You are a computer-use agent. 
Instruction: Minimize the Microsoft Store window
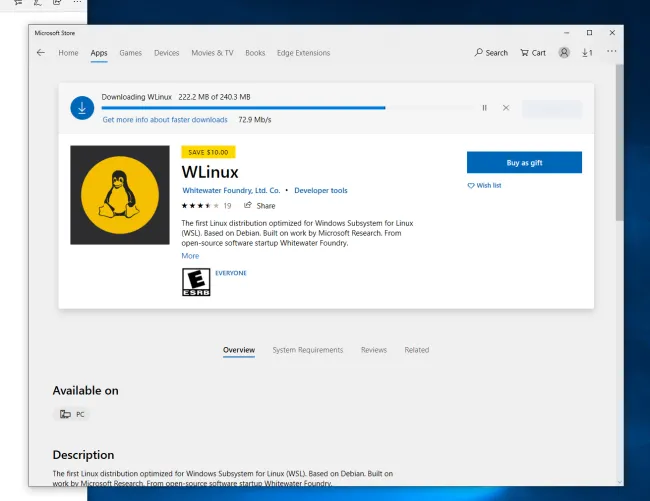567,33
